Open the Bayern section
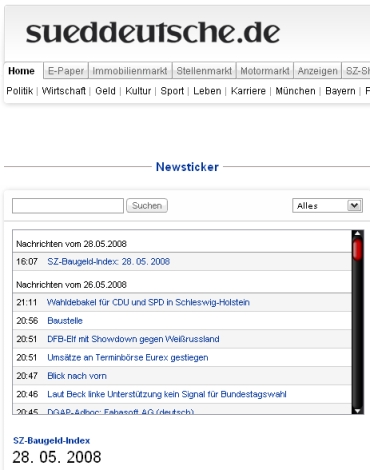Image resolution: width=370 pixels, height=470 pixels. coord(340,91)
